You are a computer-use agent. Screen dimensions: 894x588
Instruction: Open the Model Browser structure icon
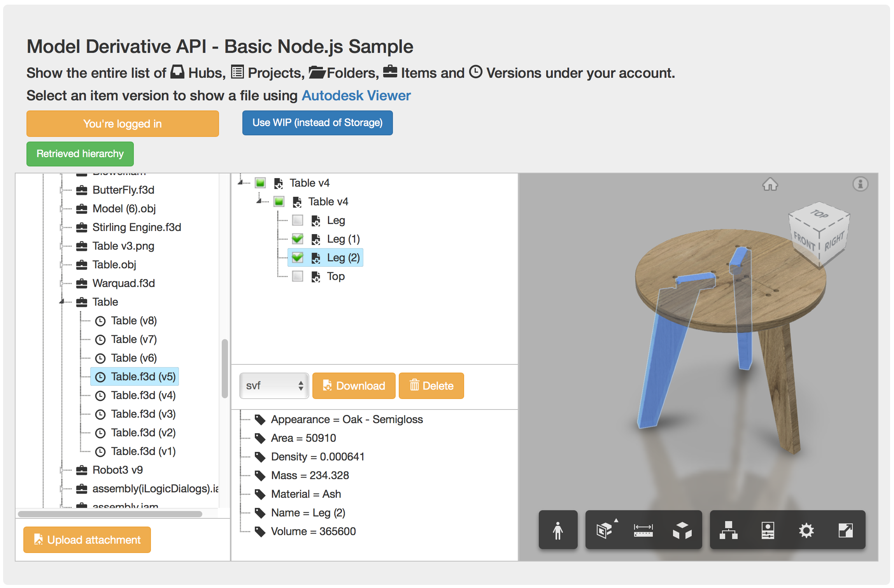[728, 530]
